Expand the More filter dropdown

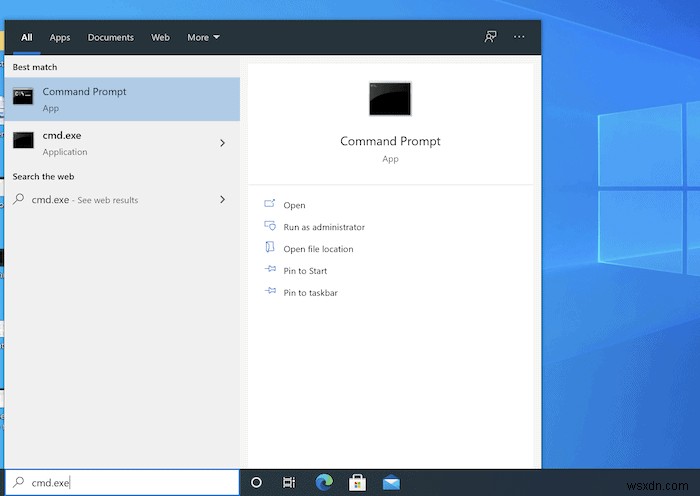pos(203,38)
